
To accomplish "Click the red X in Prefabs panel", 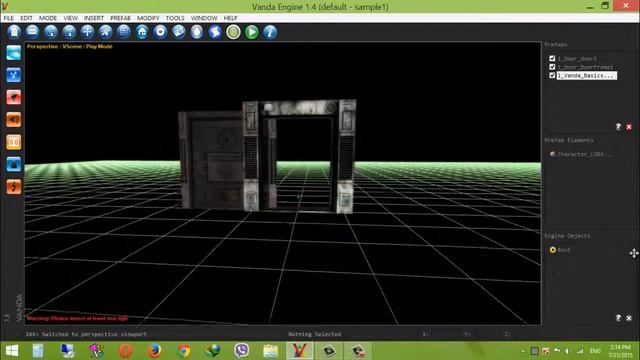I will coord(629,127).
